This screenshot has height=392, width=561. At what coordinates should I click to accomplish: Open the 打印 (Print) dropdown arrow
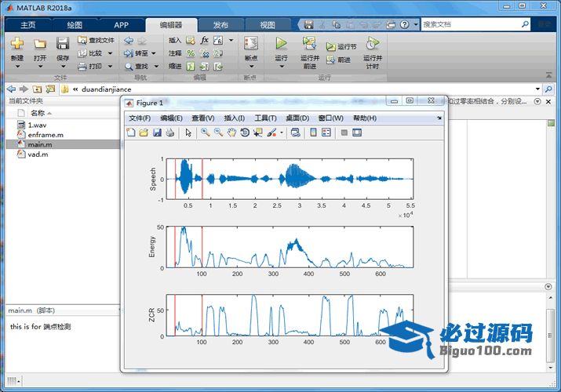(x=110, y=67)
